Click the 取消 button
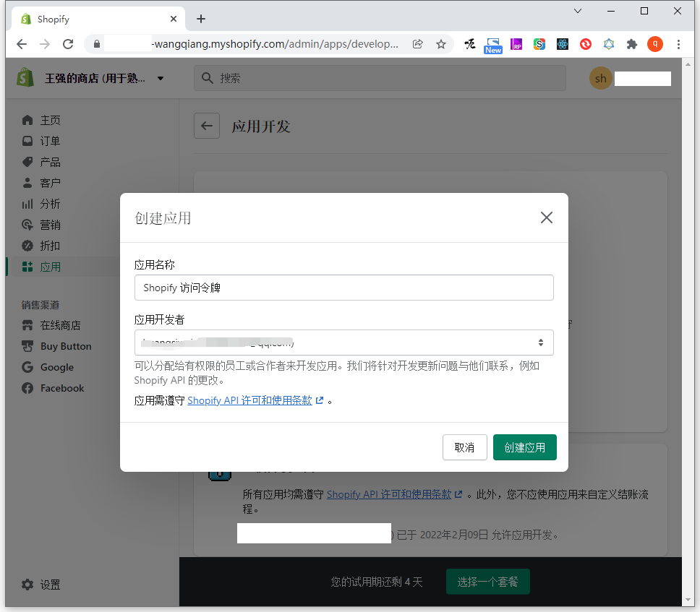The width and height of the screenshot is (700, 612). 464,447
